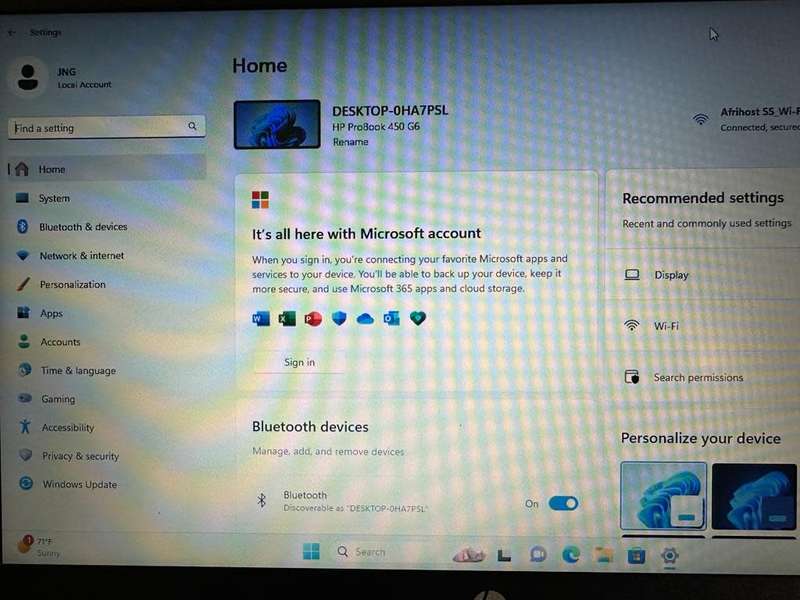Click the System monitor icon
The width and height of the screenshot is (800, 600).
point(22,198)
